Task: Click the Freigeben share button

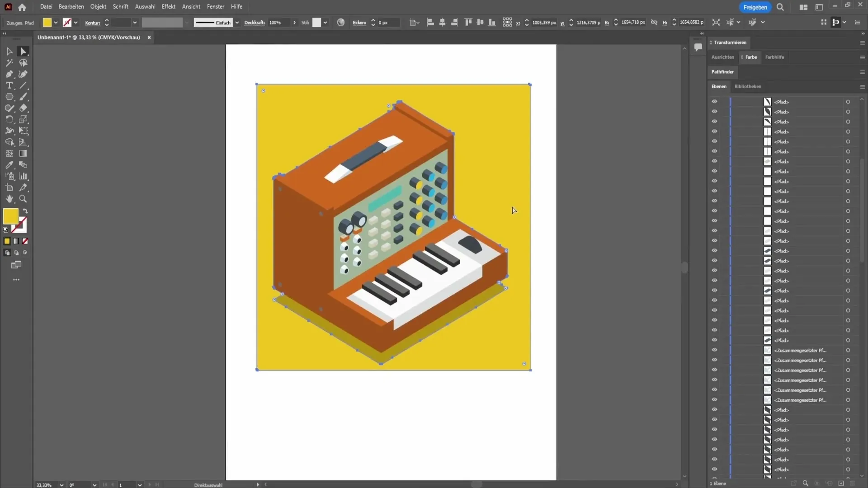Action: [x=755, y=7]
